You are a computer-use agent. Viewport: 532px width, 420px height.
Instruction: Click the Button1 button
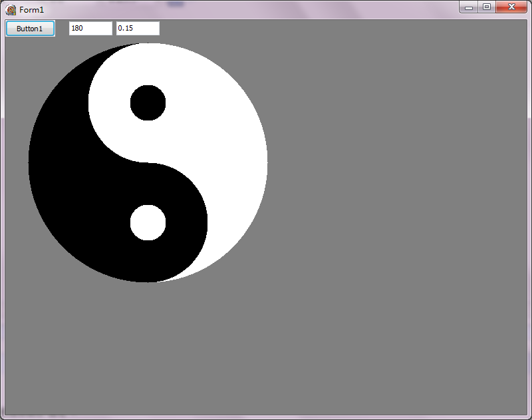coord(30,29)
